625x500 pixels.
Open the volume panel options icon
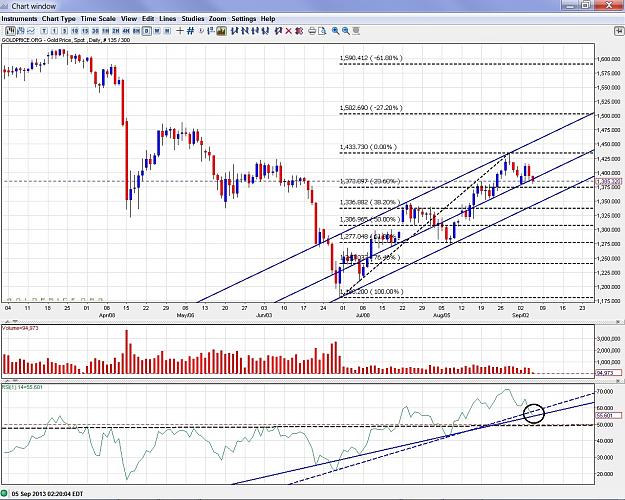click(619, 320)
